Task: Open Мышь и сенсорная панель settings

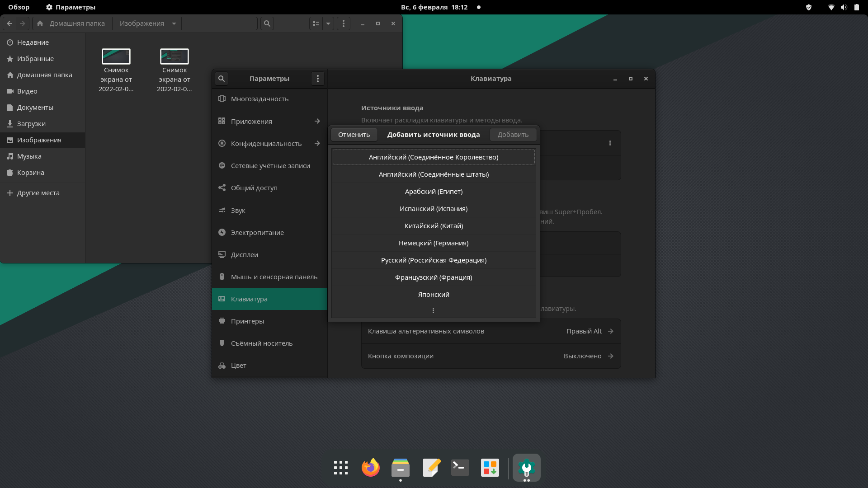Action: pos(269,277)
